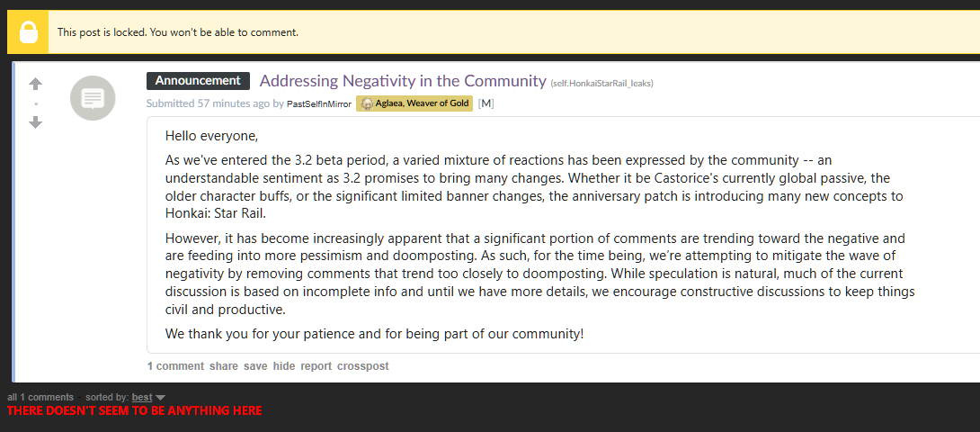Screen dimensions: 980x432
Task: Crosspost this announcement
Action: point(362,366)
